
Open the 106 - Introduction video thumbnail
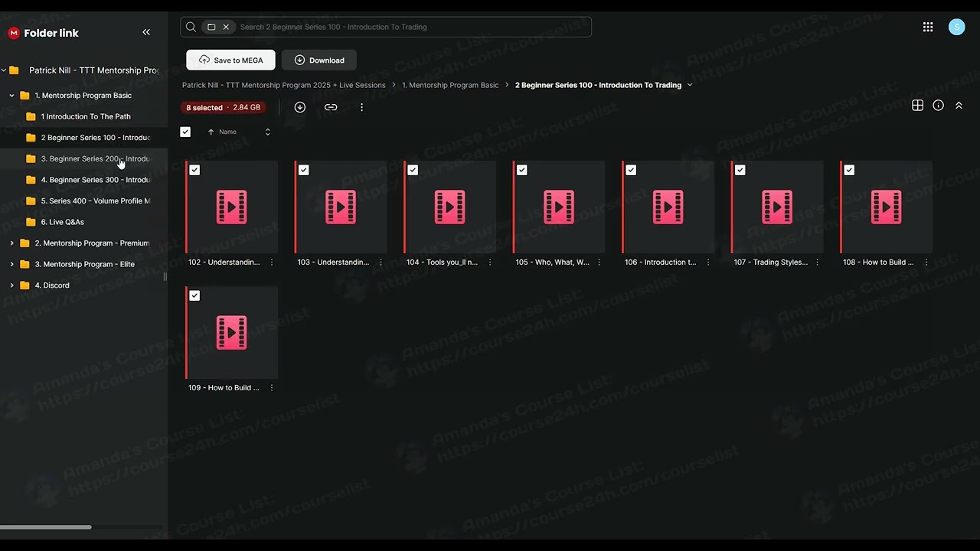[668, 207]
